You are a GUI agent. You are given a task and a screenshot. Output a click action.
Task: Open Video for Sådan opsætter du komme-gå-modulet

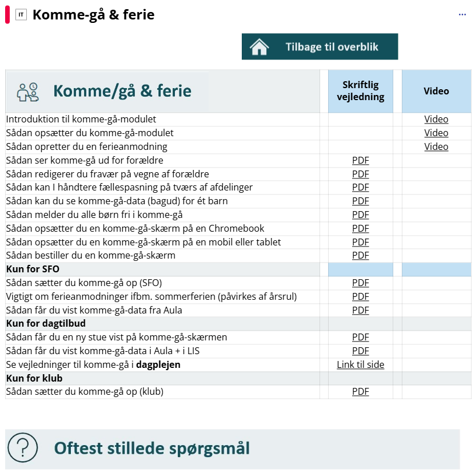(436, 133)
